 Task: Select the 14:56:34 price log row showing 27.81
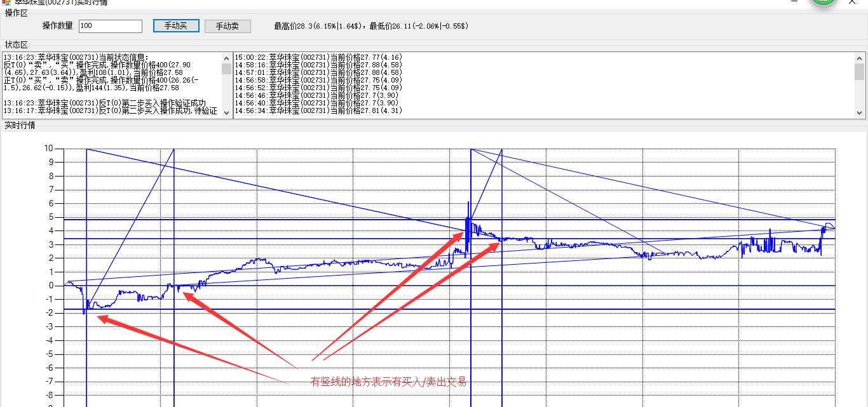click(x=318, y=110)
